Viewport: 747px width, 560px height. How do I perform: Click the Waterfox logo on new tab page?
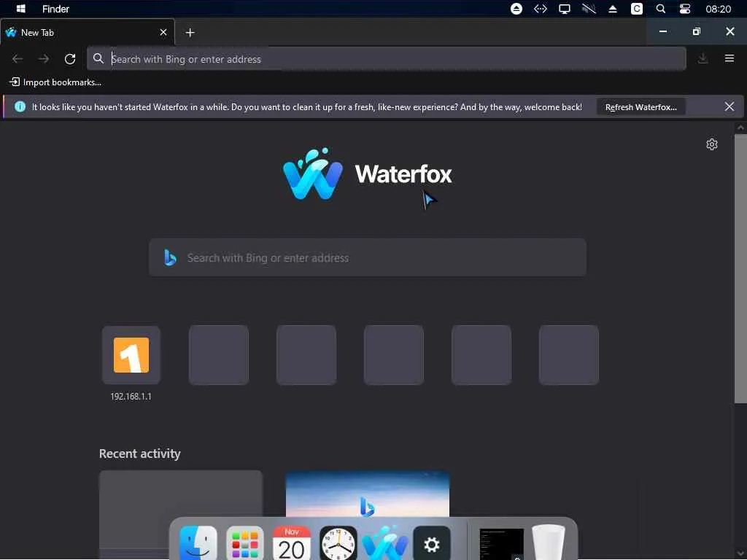pos(368,174)
